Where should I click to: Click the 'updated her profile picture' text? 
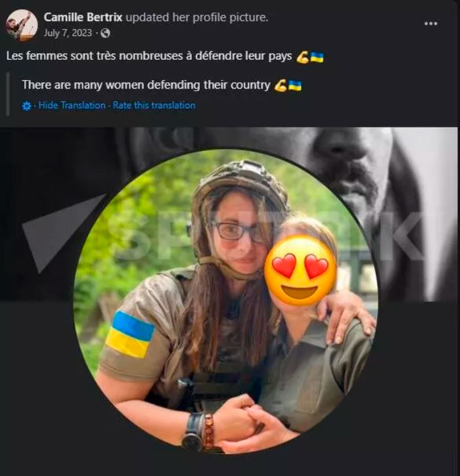[x=196, y=17]
